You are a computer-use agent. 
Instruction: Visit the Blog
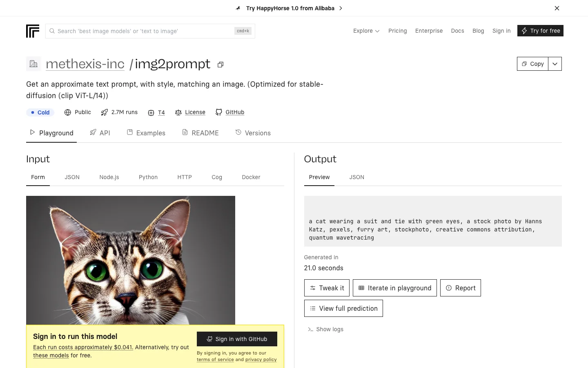[478, 31]
